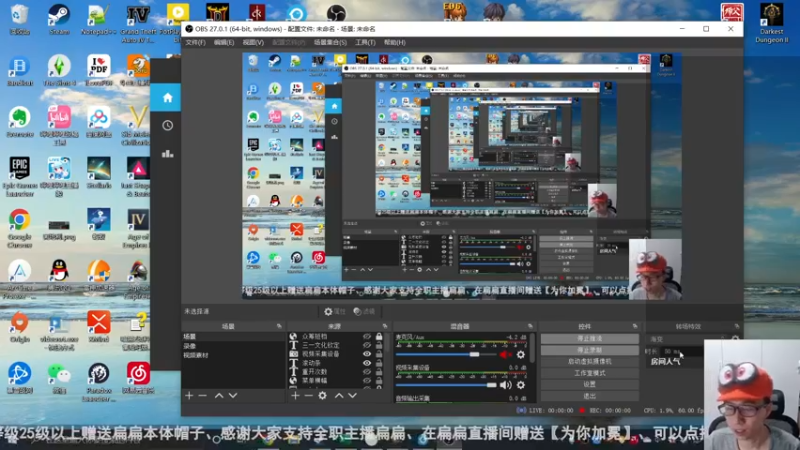Adjust the 视频采集设备 volume slider
The image size is (800, 450).
click(x=445, y=385)
